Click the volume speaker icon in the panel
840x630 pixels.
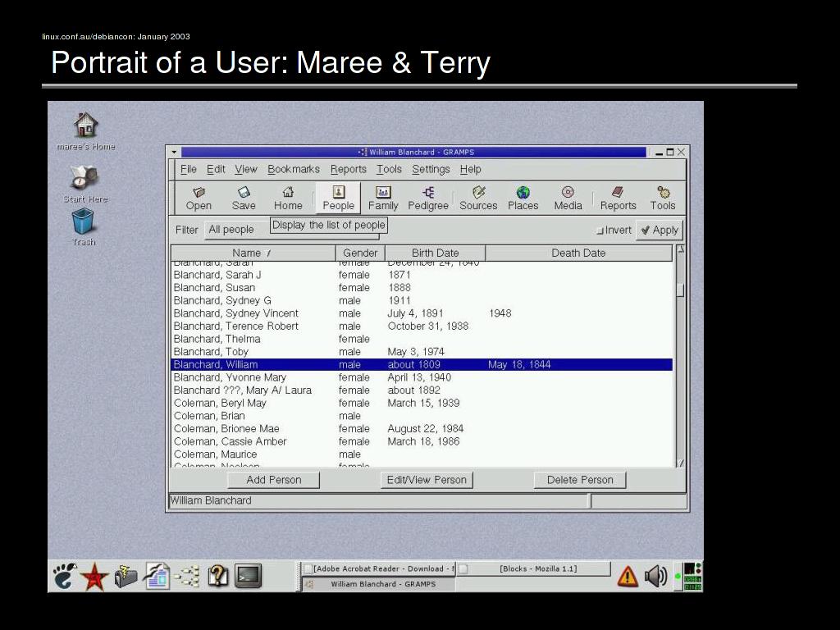[x=655, y=576]
